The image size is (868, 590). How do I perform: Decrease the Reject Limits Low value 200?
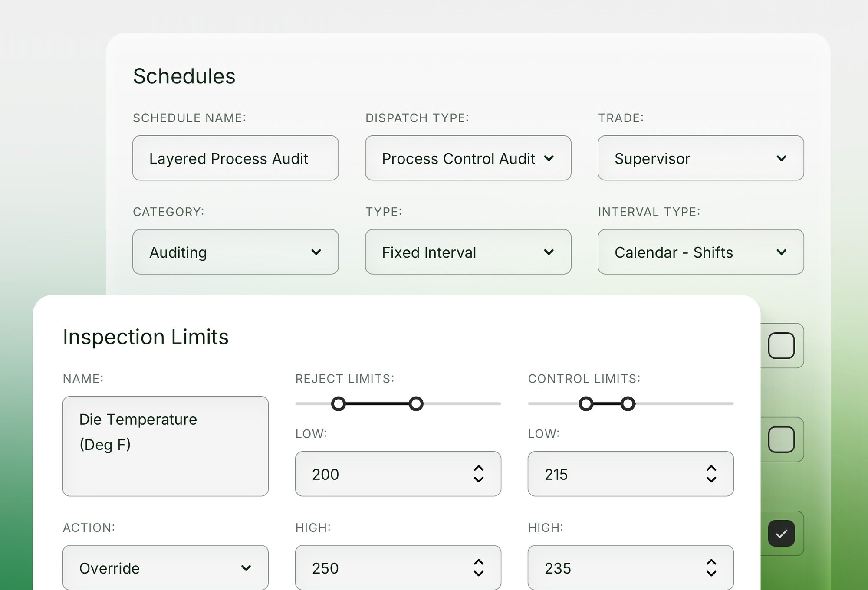479,479
